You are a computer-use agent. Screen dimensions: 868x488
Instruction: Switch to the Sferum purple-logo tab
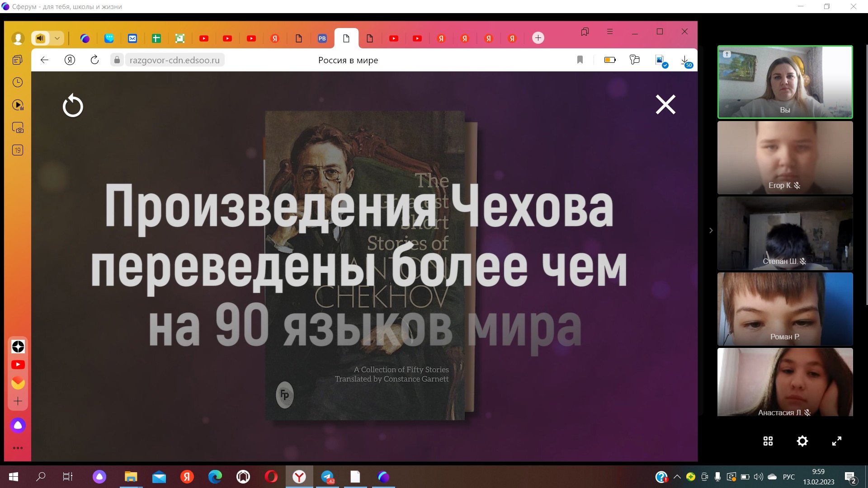click(85, 38)
